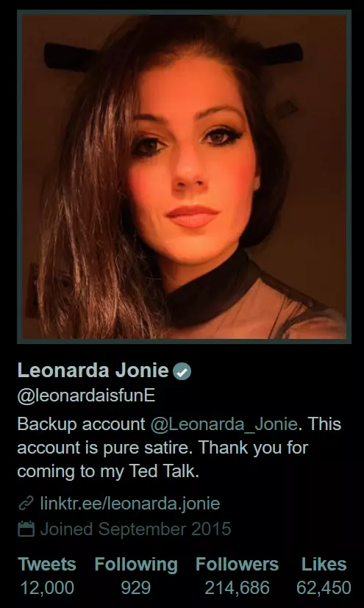Click the calendar joined-date icon
This screenshot has width=364, height=608.
[x=26, y=529]
